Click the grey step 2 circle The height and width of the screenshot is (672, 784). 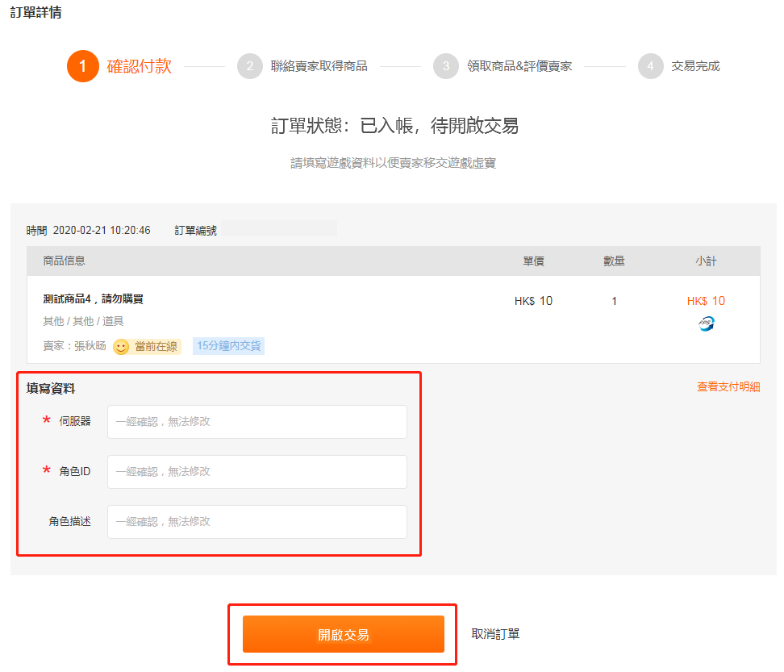click(x=250, y=66)
